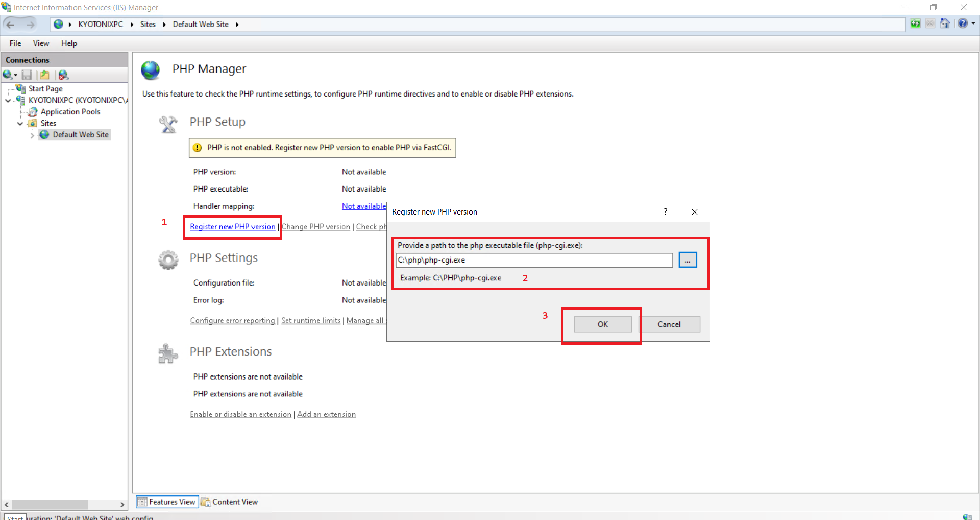The height and width of the screenshot is (520, 980).
Task: Click the PHP Extensions puzzle icon
Action: coord(168,353)
